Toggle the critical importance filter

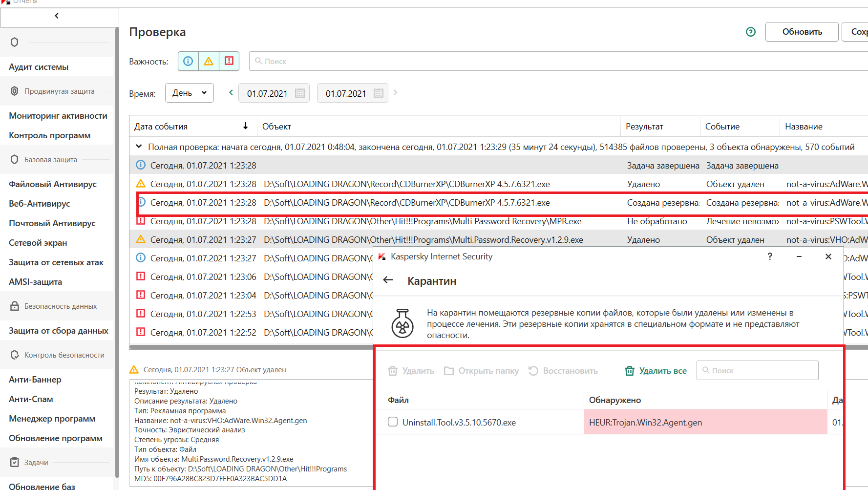[229, 61]
